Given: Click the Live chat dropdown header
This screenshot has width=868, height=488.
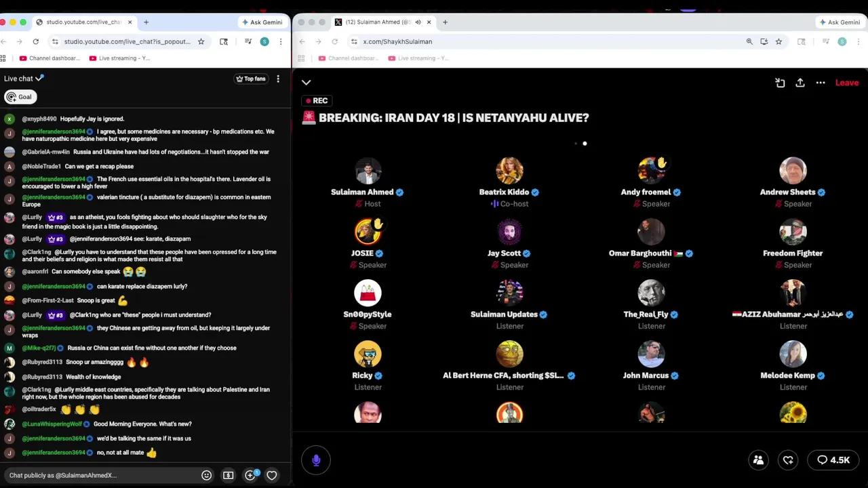Looking at the screenshot, I should 24,79.
